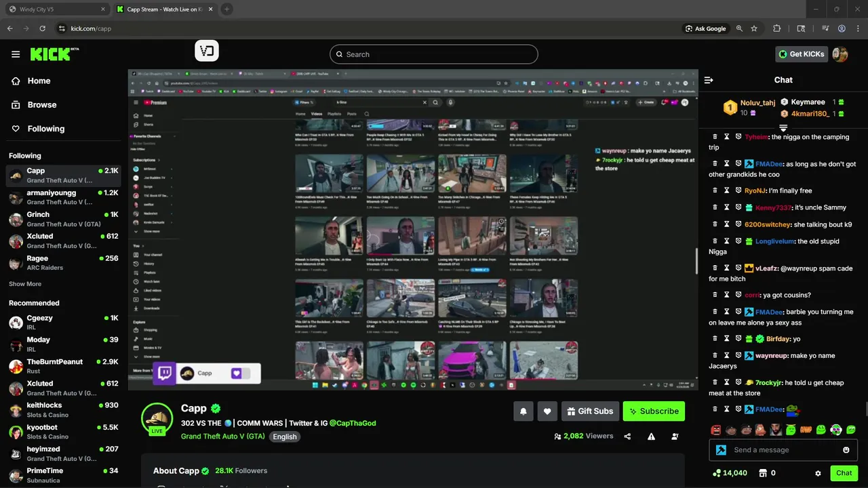Open the Chrome extensions puzzle icon
868x488 pixels.
point(777,28)
